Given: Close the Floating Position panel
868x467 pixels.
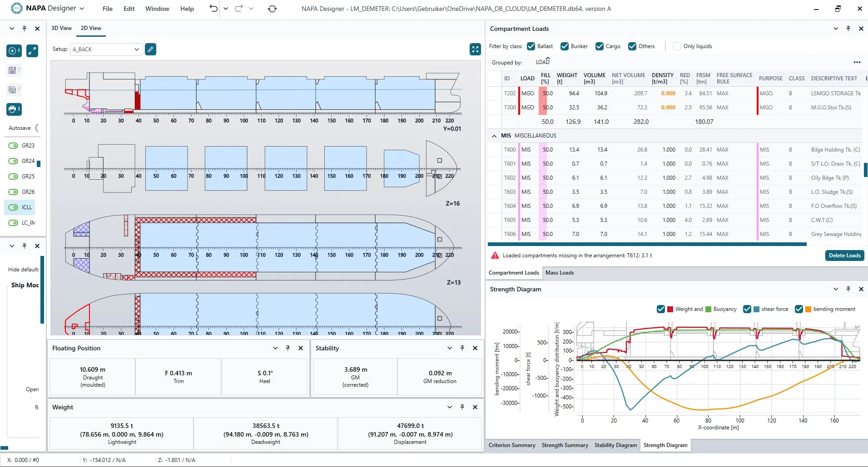Looking at the screenshot, I should 301,348.
